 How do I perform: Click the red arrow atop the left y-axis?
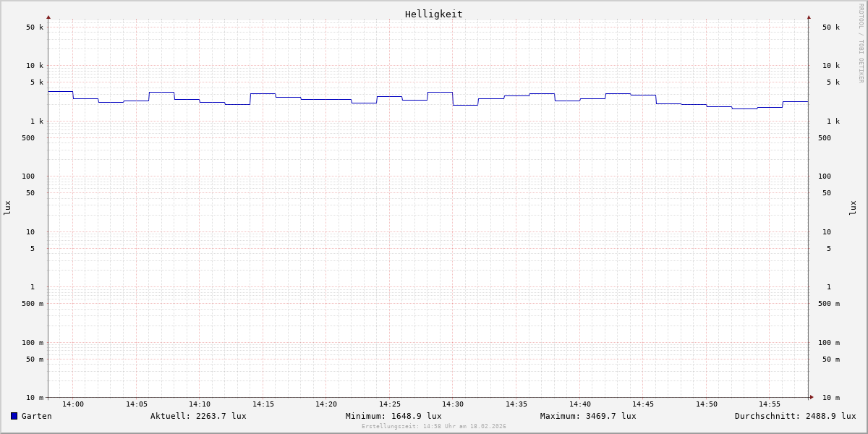[x=48, y=17]
